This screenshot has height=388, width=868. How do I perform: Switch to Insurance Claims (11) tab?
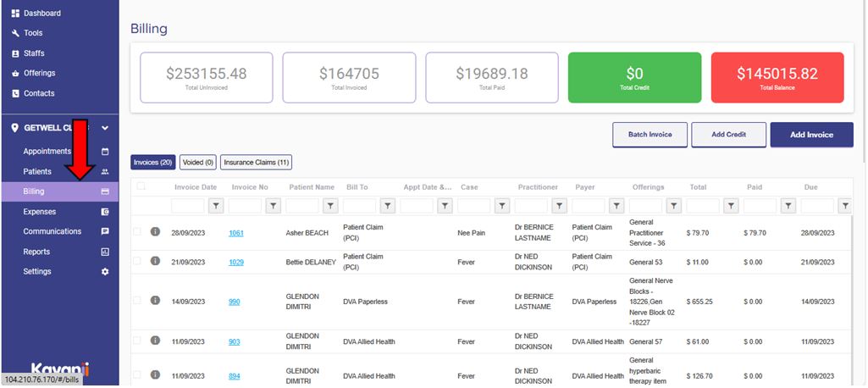[257, 162]
